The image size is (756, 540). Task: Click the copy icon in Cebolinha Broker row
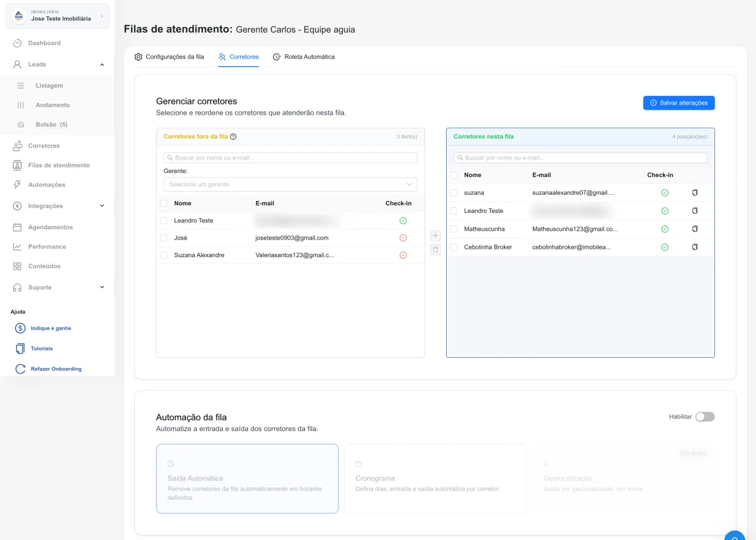pos(695,247)
